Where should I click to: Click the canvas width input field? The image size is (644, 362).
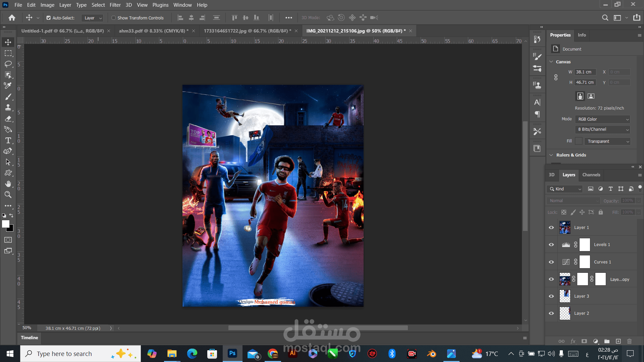click(585, 72)
